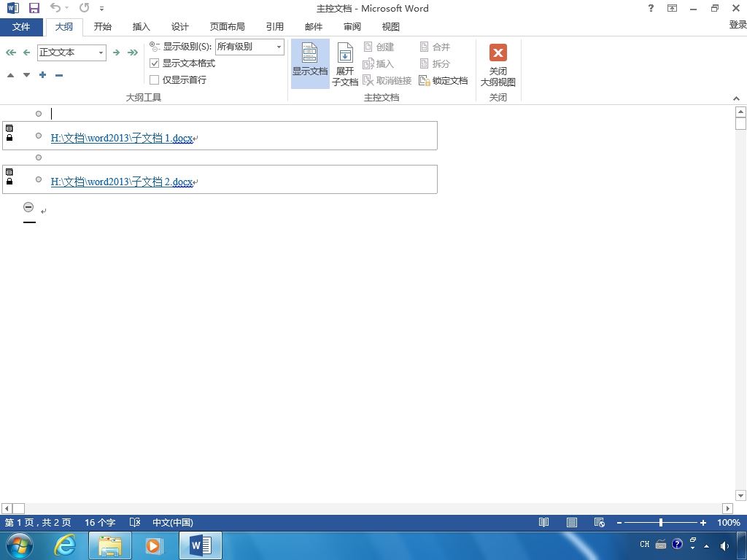Switch to the 引用 tab
This screenshot has height=560, width=747.
point(275,27)
